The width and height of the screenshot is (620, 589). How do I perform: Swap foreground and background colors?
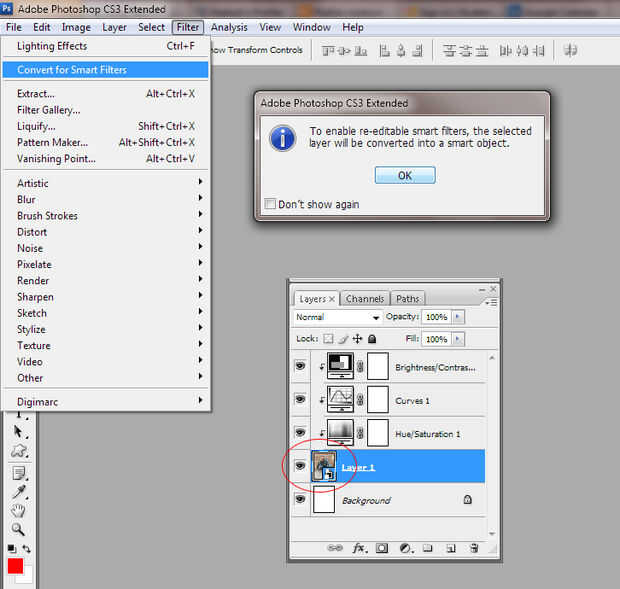26,548
